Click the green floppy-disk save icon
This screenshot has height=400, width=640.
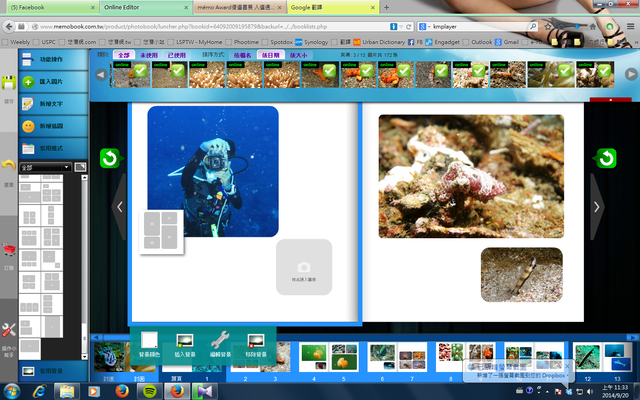pyautogui.click(x=9, y=83)
